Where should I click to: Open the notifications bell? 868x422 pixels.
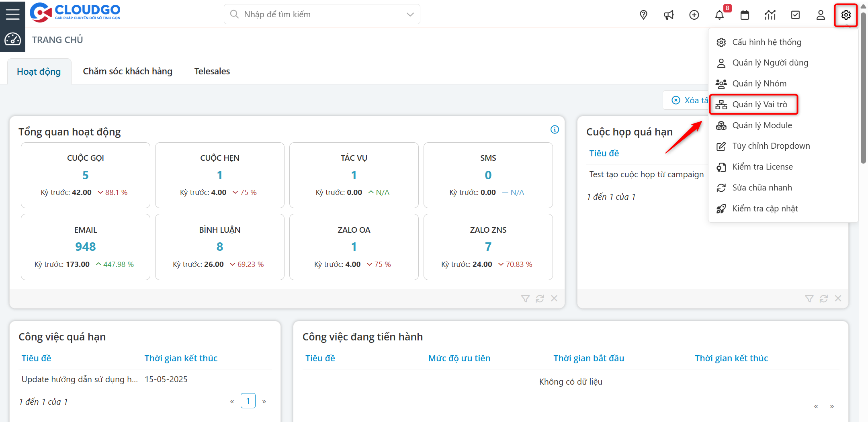[x=719, y=15]
